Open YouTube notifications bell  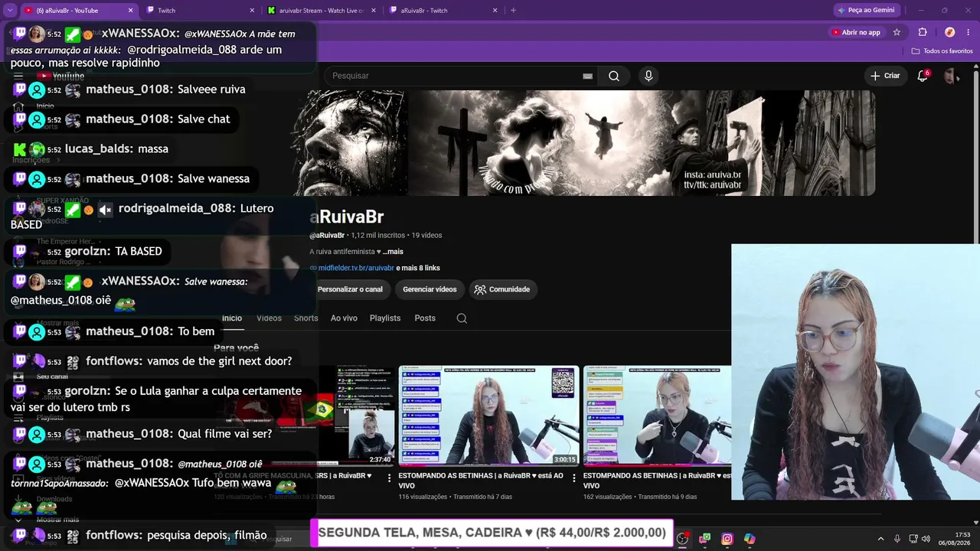pos(923,76)
